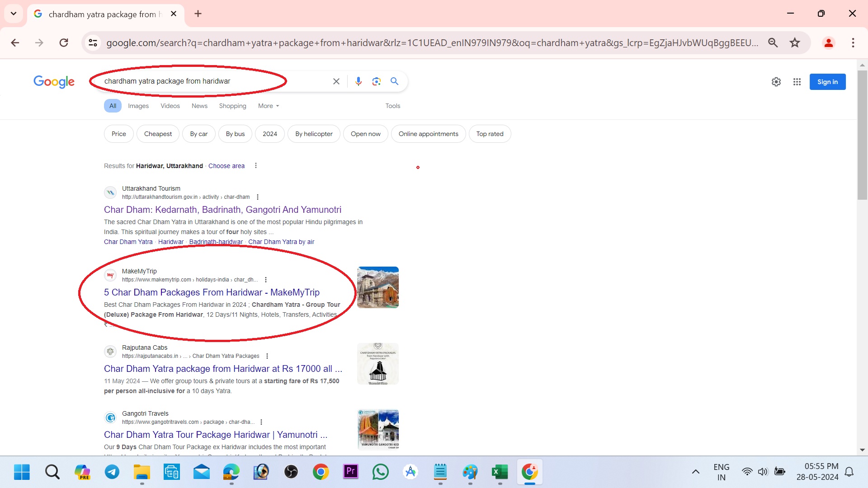The height and width of the screenshot is (488, 868).
Task: Apply the Top rated filter chip
Action: pos(490,134)
